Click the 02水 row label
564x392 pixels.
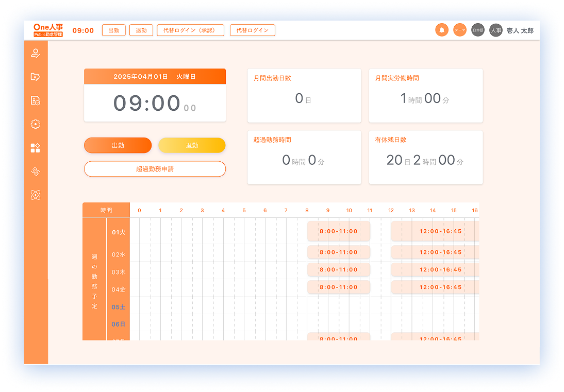tap(119, 254)
